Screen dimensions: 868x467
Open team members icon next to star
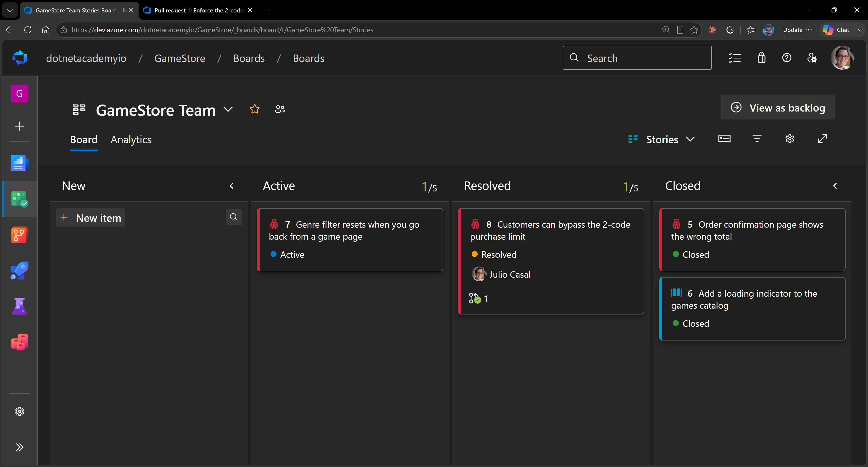click(x=280, y=109)
